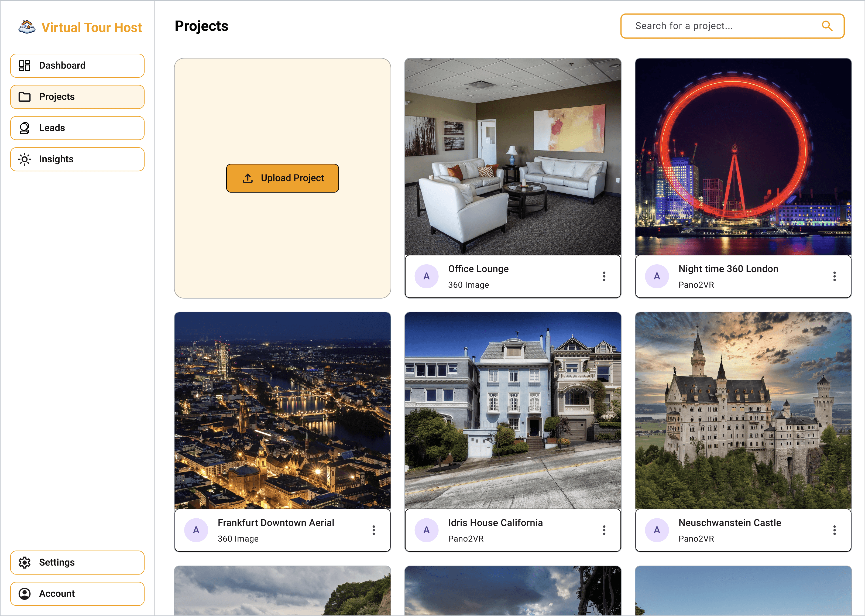Open kebab menu for Idris House California
Viewport: 865px width, 616px height.
[604, 530]
